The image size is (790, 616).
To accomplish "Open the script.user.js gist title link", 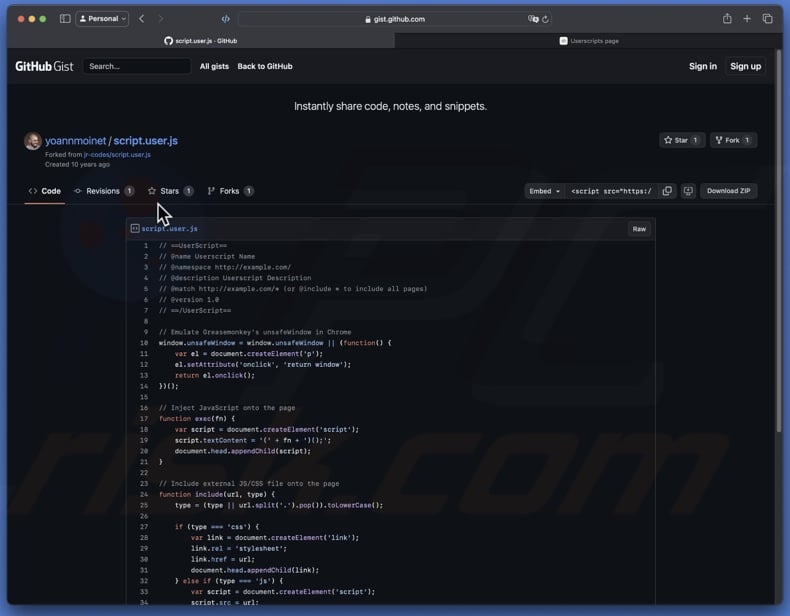I will point(146,141).
